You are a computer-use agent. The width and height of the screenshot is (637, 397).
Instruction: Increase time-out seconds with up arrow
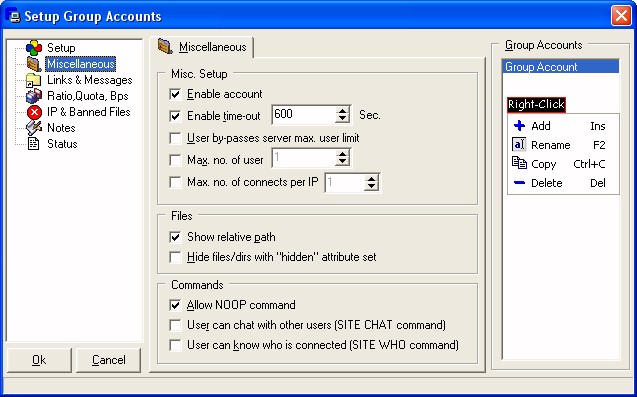point(342,111)
